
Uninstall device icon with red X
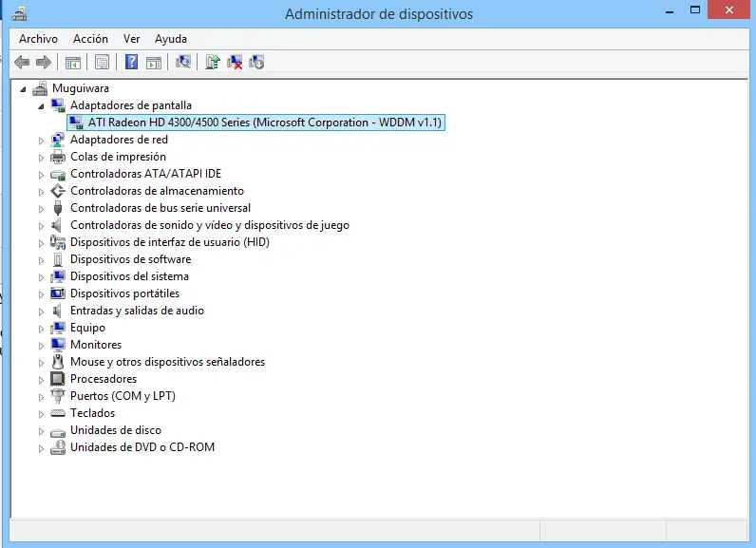[x=235, y=62]
